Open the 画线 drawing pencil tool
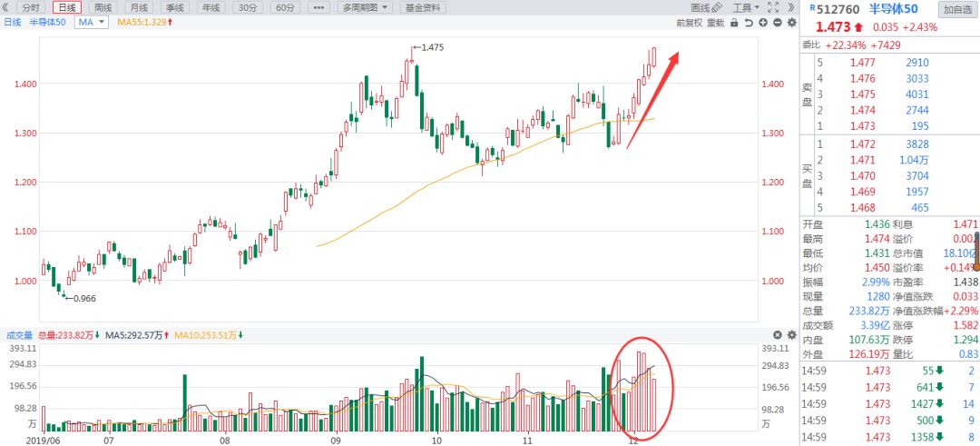This screenshot has width=980, height=446. tap(706, 7)
